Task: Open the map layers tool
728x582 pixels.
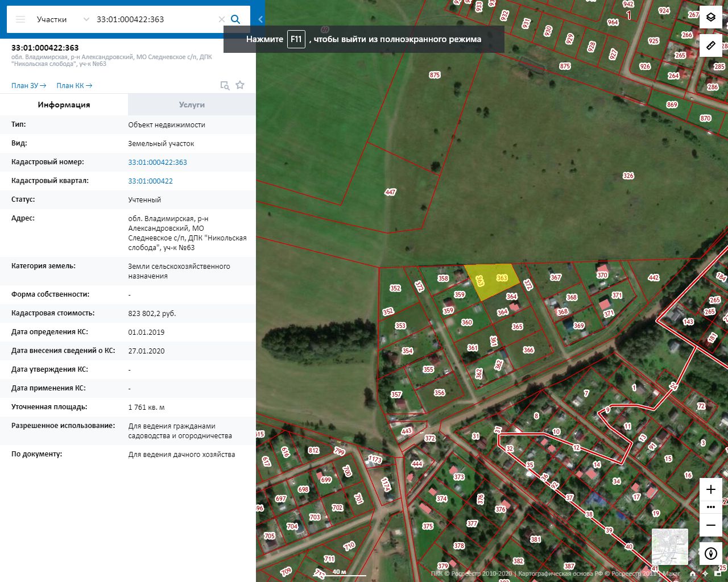Action: [711, 18]
